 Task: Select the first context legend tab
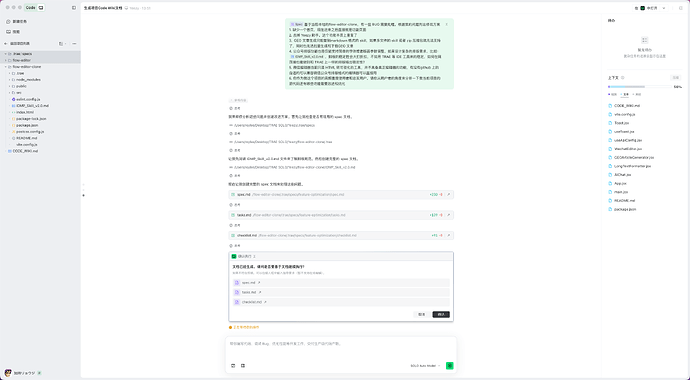coord(613,95)
